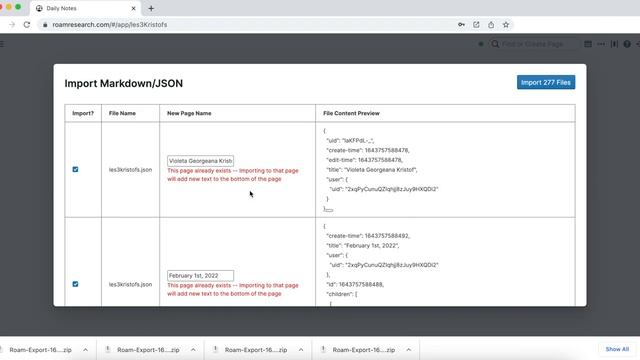Click the "id": 1643757588488 preview line
Screen dimensions: 640x360
click(355, 284)
